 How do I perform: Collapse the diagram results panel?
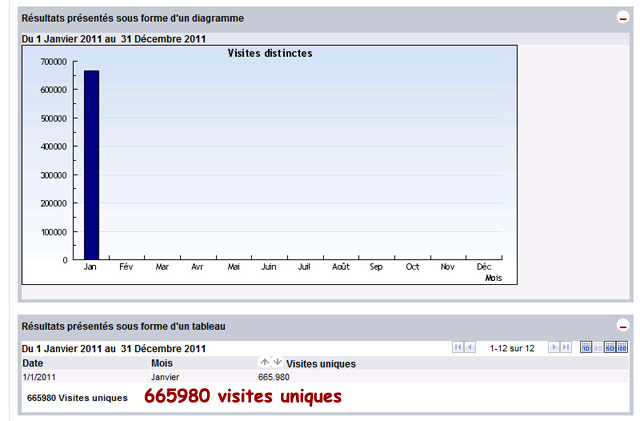622,18
